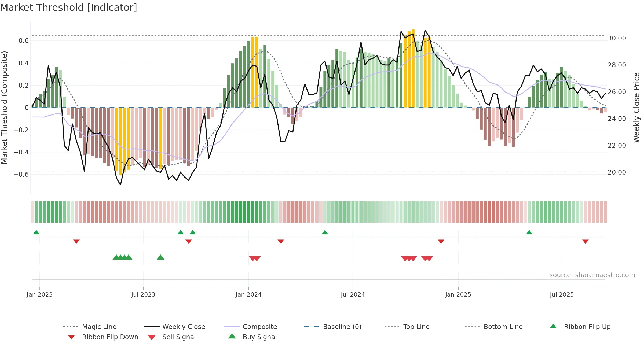Click the lone buy signal marker after Jul 2023

point(160,257)
